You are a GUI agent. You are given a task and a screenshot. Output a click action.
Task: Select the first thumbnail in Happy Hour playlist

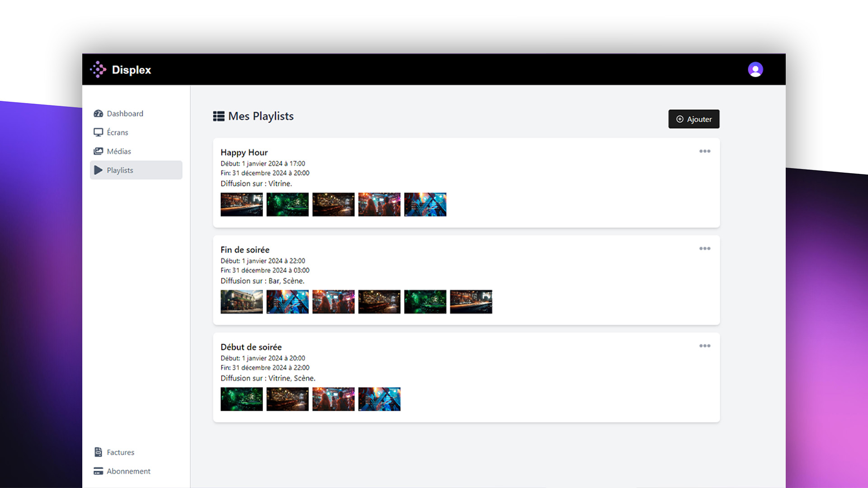pyautogui.click(x=241, y=204)
